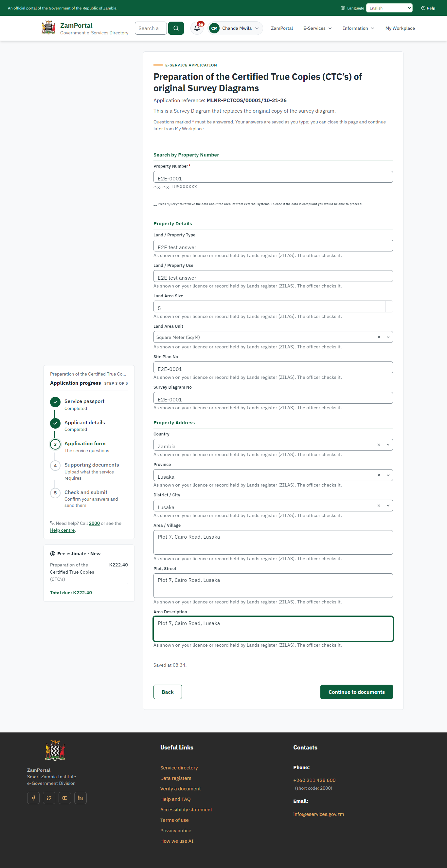This screenshot has width=447, height=868.
Task: Expand the E-Services menu
Action: tap(317, 28)
